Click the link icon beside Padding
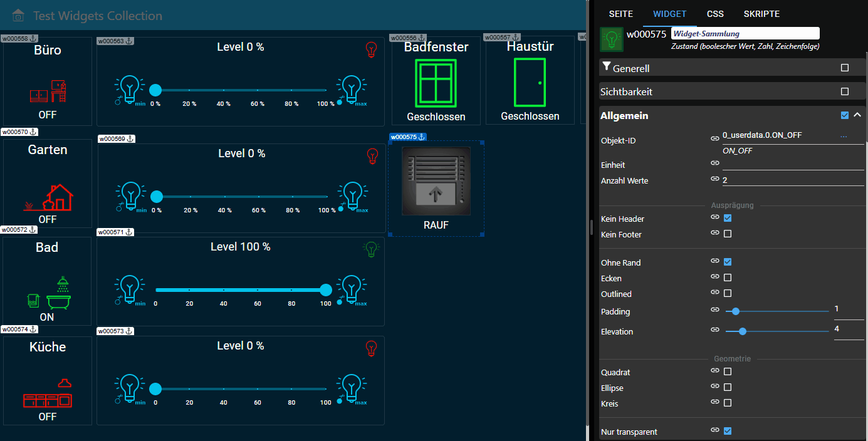This screenshot has width=868, height=441. (714, 309)
